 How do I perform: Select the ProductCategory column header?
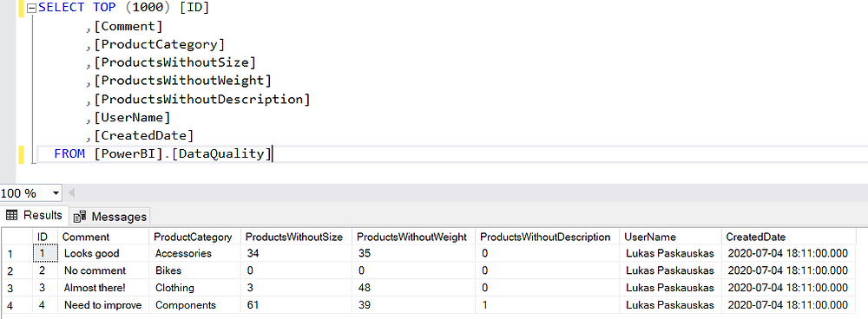click(194, 237)
